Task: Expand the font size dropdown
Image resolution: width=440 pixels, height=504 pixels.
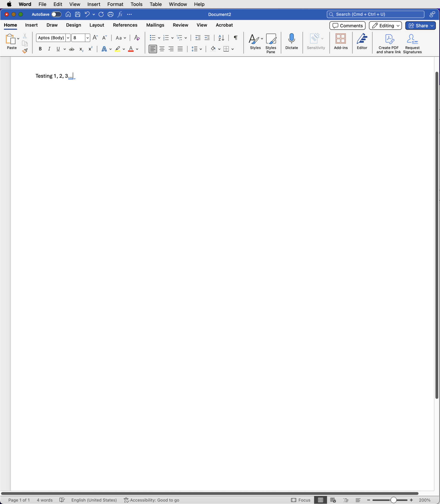Action: click(x=87, y=38)
